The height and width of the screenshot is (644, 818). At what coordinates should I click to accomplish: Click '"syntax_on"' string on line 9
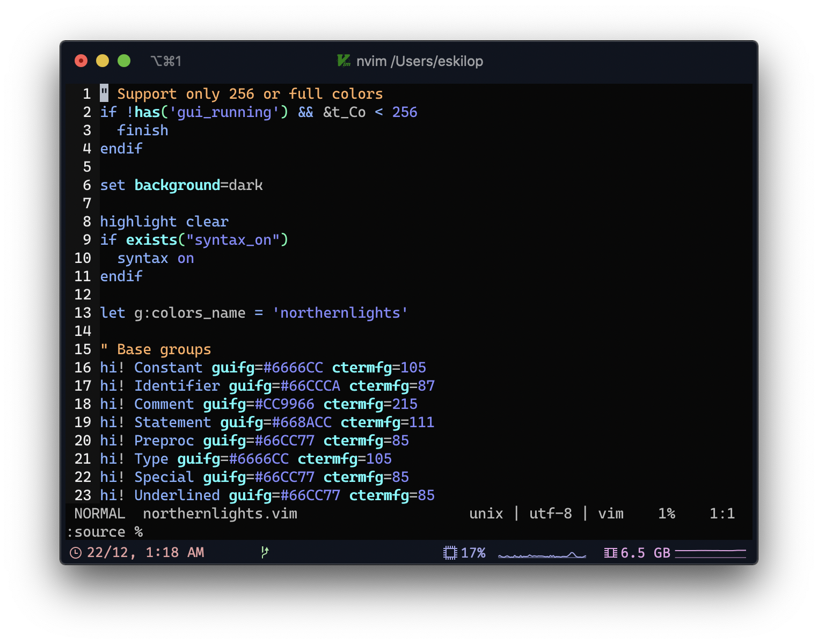tap(233, 240)
